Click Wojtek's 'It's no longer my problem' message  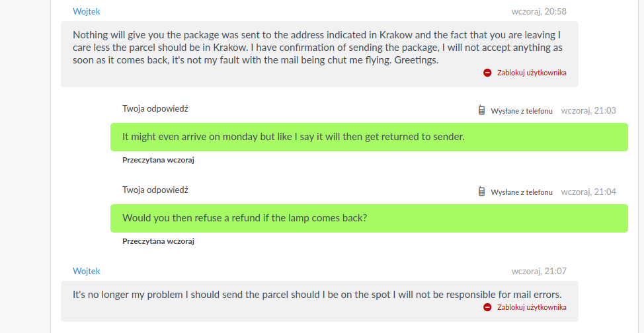pyautogui.click(x=319, y=301)
